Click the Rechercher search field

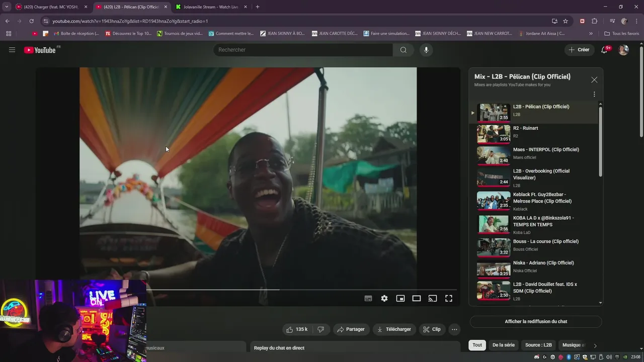(x=303, y=50)
